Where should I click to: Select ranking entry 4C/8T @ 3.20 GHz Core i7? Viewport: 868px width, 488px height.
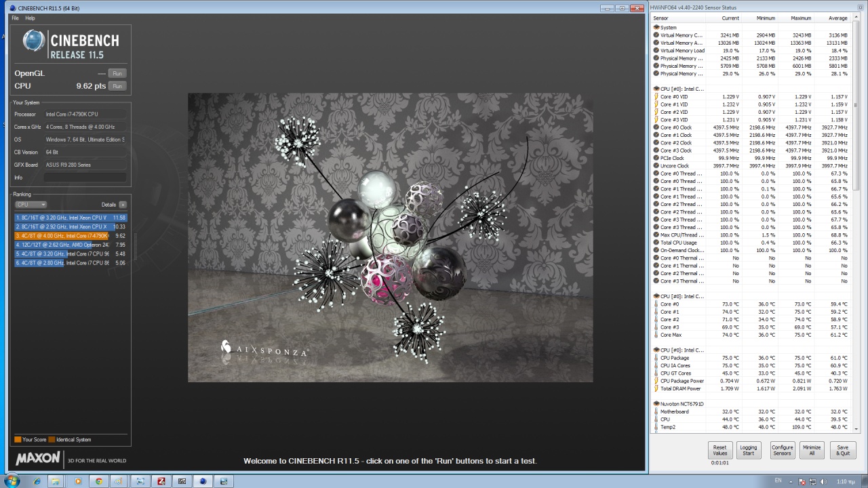pos(71,253)
